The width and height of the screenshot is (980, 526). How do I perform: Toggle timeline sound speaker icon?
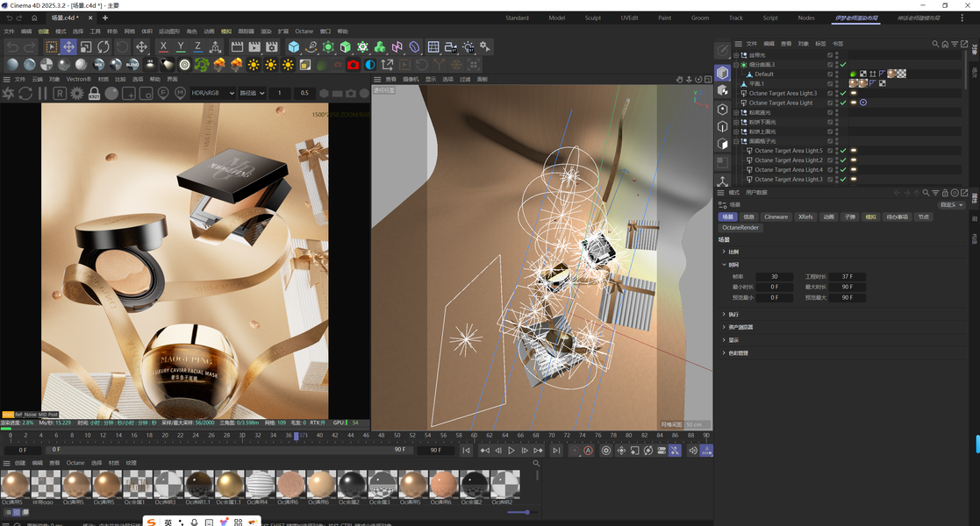pos(692,451)
